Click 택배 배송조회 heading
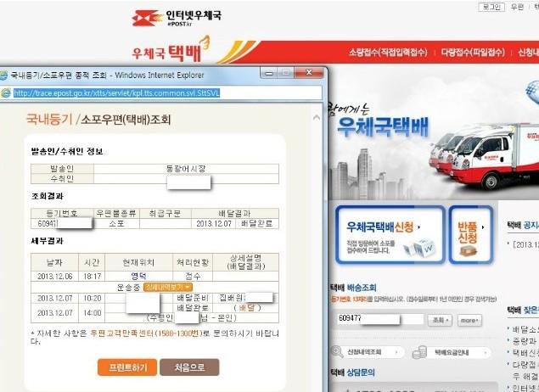The image size is (539, 392). pos(354,288)
